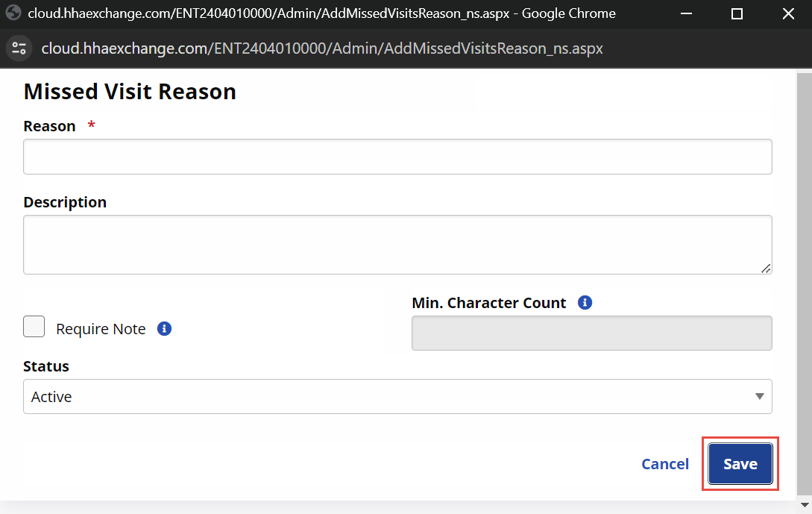Screen dimensions: 812x514
Task: Click the Description box resize handle
Action: [x=766, y=269]
